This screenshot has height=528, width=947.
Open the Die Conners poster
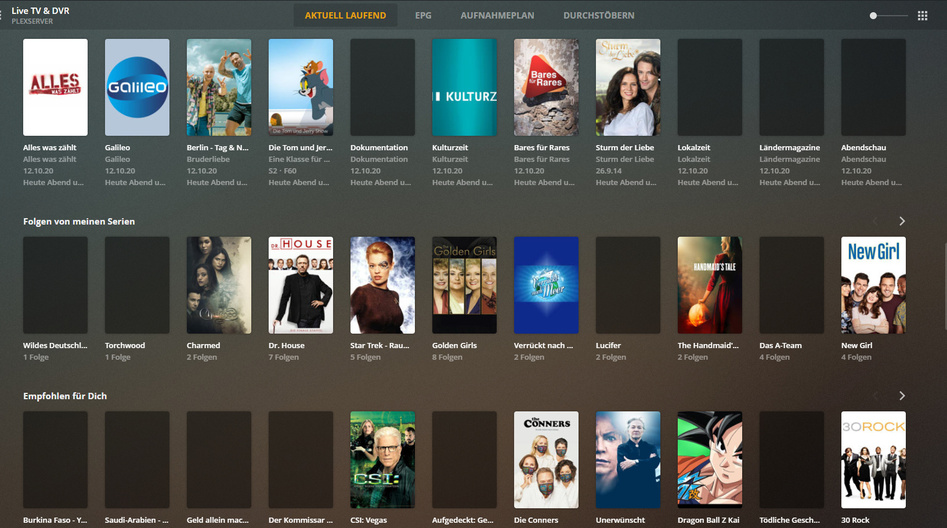coord(546,460)
